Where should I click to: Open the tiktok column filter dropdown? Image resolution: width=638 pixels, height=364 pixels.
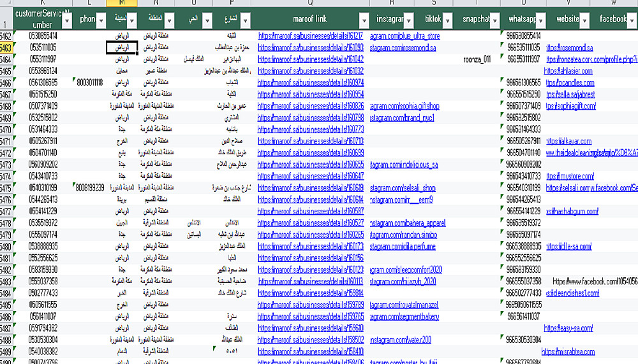[447, 20]
